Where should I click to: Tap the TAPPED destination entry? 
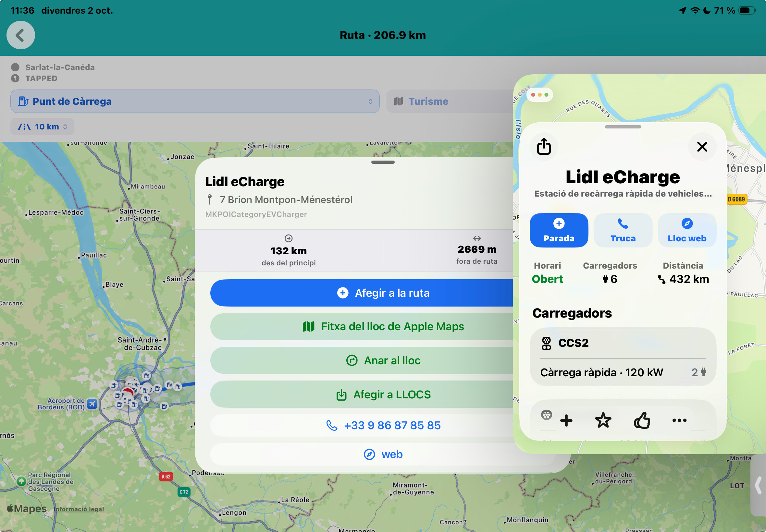pyautogui.click(x=41, y=78)
